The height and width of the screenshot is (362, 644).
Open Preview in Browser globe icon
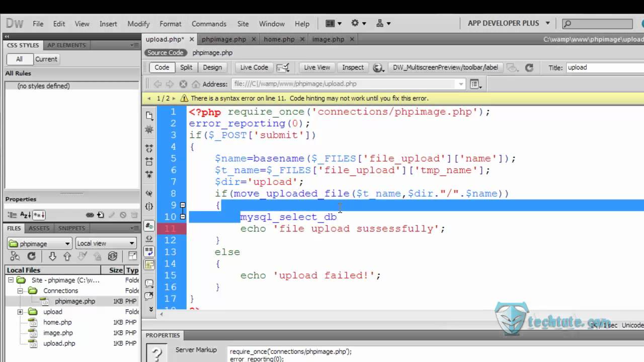378,67
